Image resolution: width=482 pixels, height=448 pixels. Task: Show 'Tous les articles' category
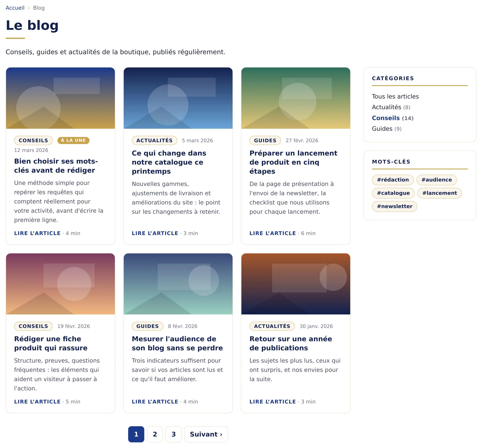395,96
